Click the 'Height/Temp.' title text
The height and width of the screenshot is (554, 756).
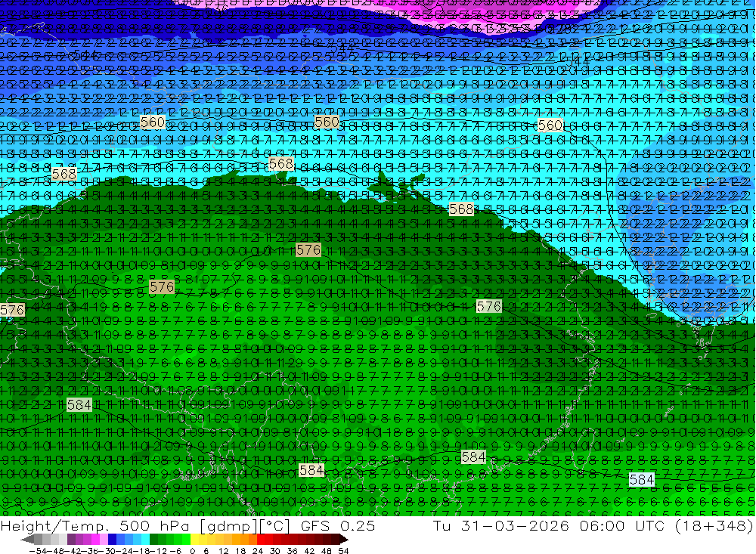click(54, 525)
